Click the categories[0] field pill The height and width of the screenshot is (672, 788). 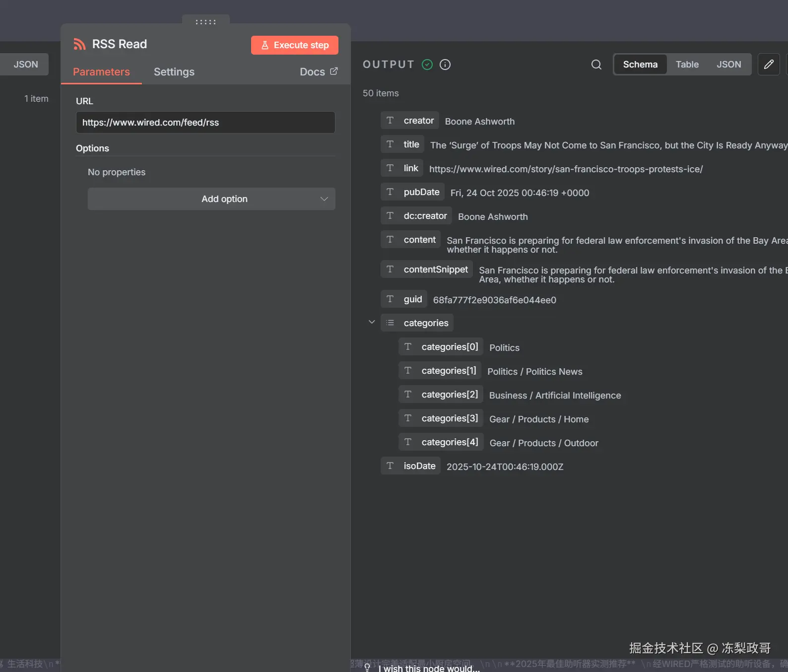point(441,347)
